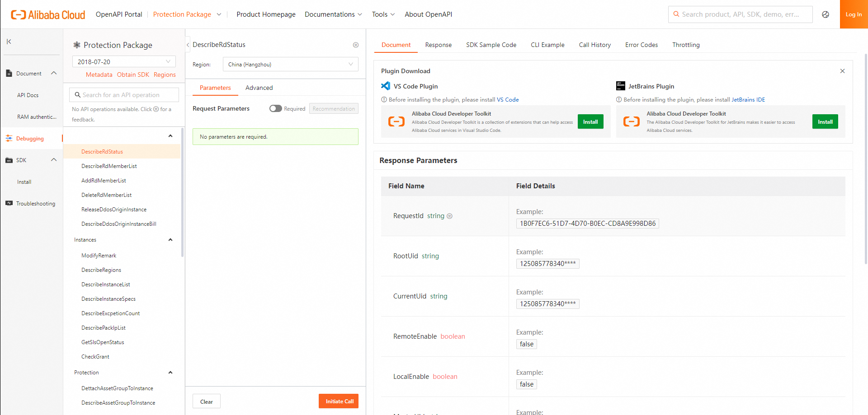This screenshot has width=868, height=415.
Task: Open the Obtain SDK link
Action: (x=133, y=75)
